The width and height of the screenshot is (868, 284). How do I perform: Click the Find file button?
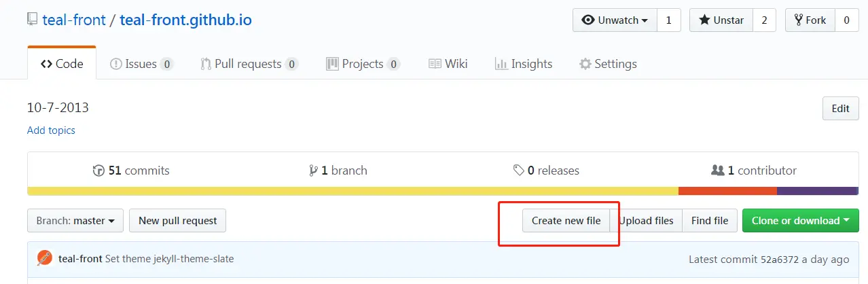tap(710, 221)
